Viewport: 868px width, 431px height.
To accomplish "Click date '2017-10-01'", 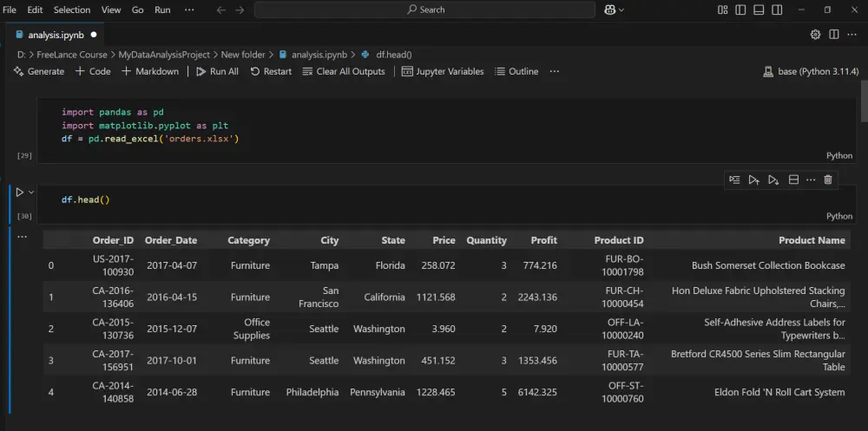I will pyautogui.click(x=172, y=361).
